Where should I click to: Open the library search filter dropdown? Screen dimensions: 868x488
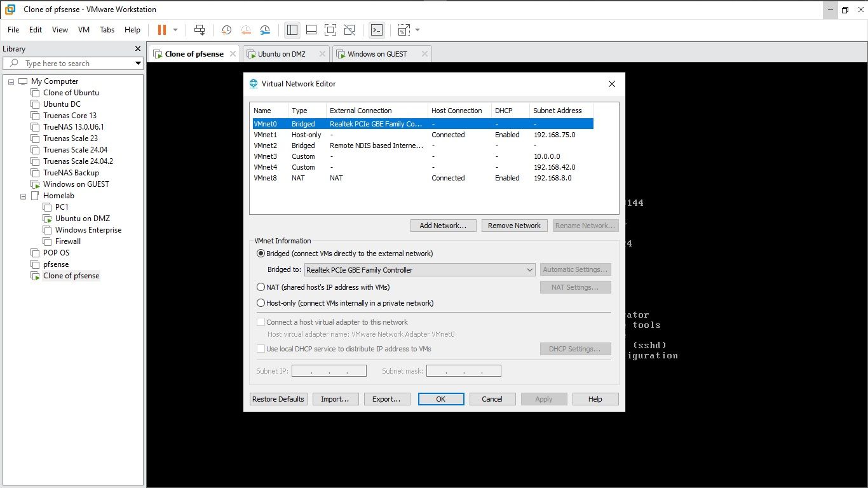coord(138,64)
